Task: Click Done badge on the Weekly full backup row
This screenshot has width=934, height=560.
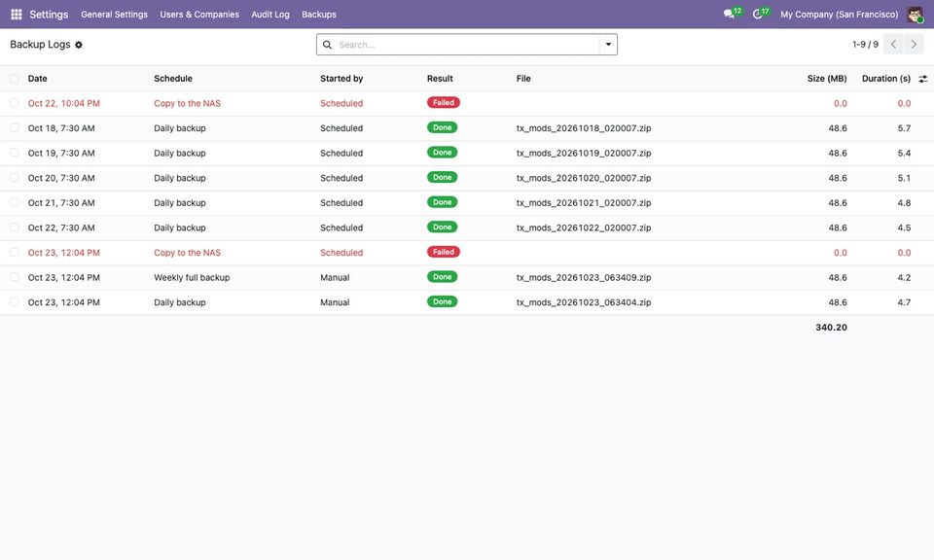Action: coord(442,277)
